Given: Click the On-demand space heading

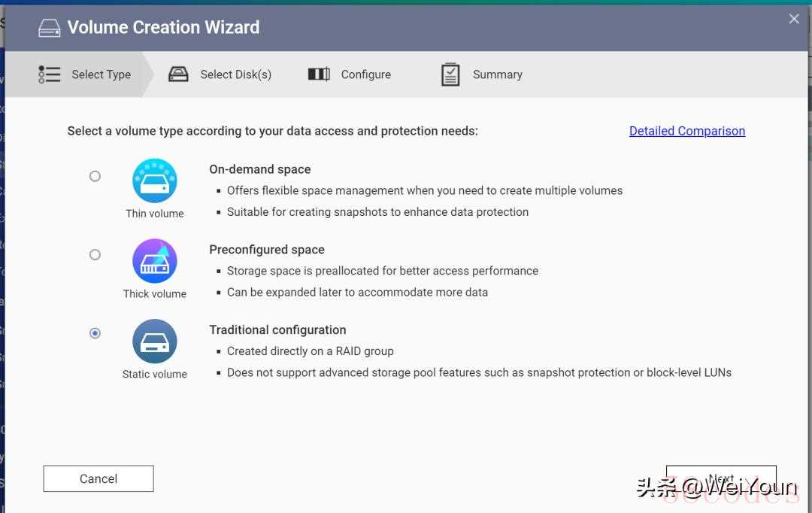Looking at the screenshot, I should pos(260,169).
